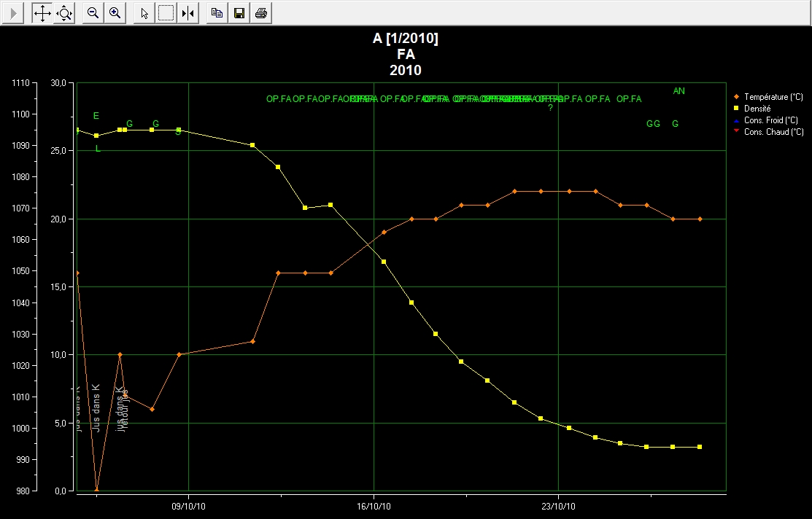Screen dimensions: 812x519
Task: Click the play arrow toolbar button
Action: click(x=14, y=12)
